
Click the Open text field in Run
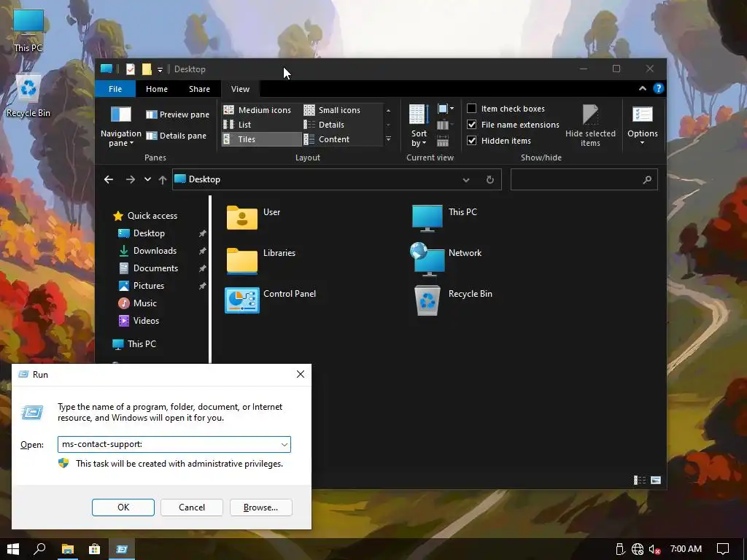(x=174, y=444)
